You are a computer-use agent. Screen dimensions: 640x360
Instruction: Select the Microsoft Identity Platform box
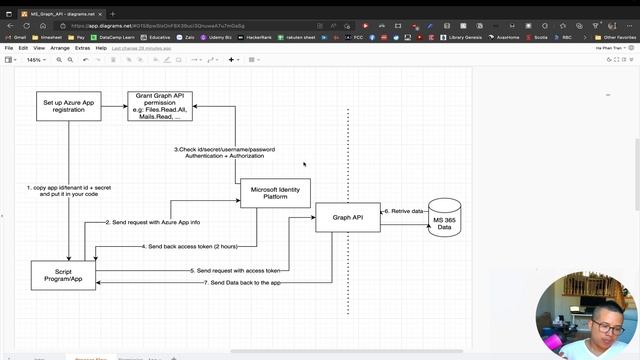coord(276,193)
